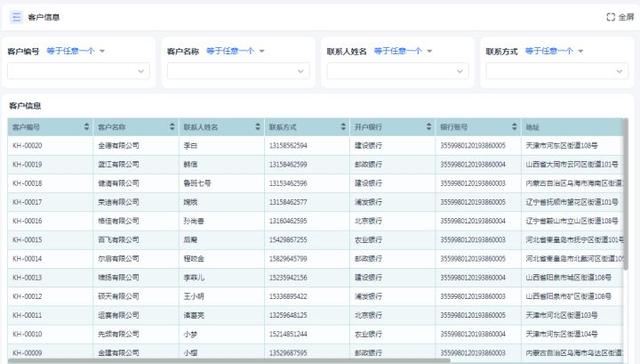Select cell KH-00015
Image resolution: width=640 pixels, height=364 pixels.
pos(27,240)
